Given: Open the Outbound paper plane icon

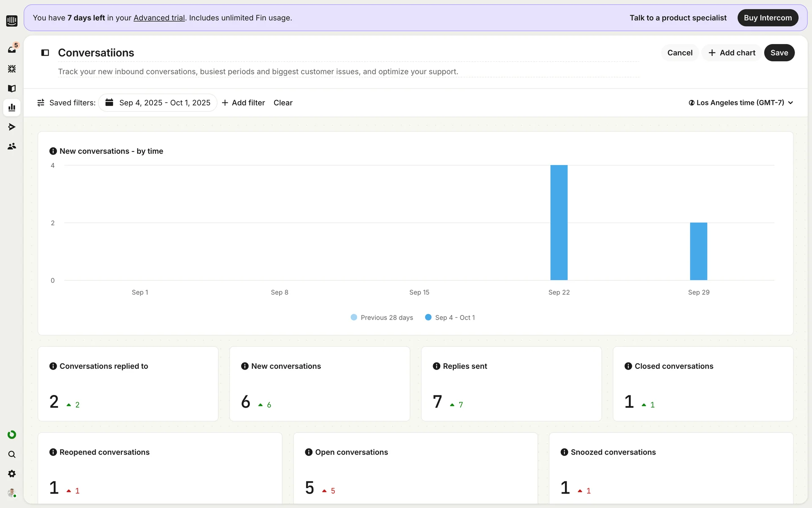Looking at the screenshot, I should (x=12, y=127).
